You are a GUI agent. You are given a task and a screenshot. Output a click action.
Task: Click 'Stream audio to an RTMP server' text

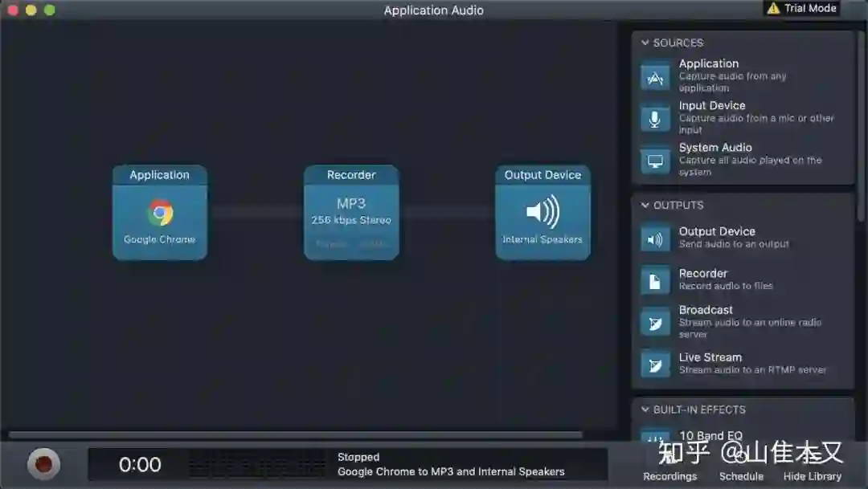click(752, 369)
